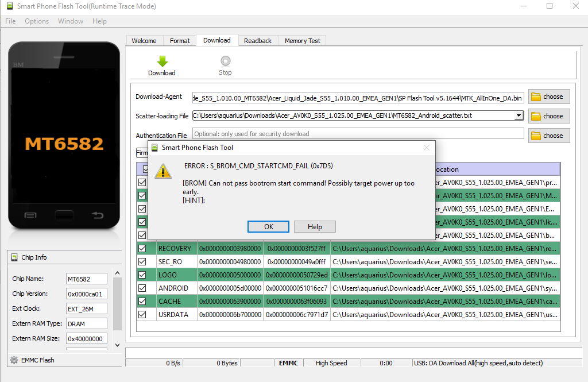Click the Chip Info panel icon
Screen dimensions: 588x382
pos(14,257)
